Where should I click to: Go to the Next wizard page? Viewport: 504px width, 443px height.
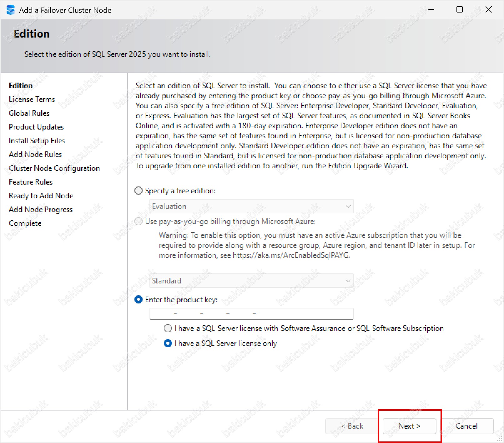click(409, 426)
